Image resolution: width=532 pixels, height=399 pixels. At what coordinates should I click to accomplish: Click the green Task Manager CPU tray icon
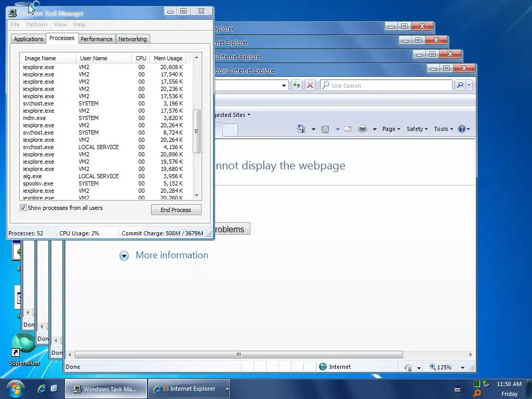coord(477,384)
